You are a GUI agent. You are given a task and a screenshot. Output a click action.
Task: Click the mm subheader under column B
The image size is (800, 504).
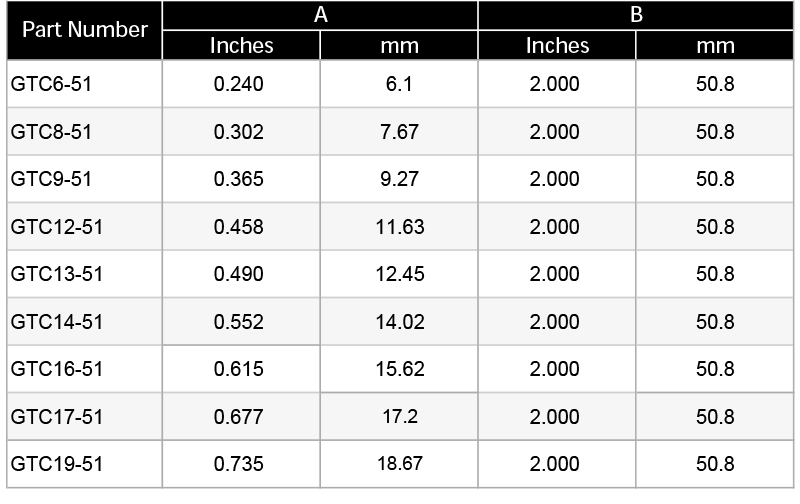[715, 46]
